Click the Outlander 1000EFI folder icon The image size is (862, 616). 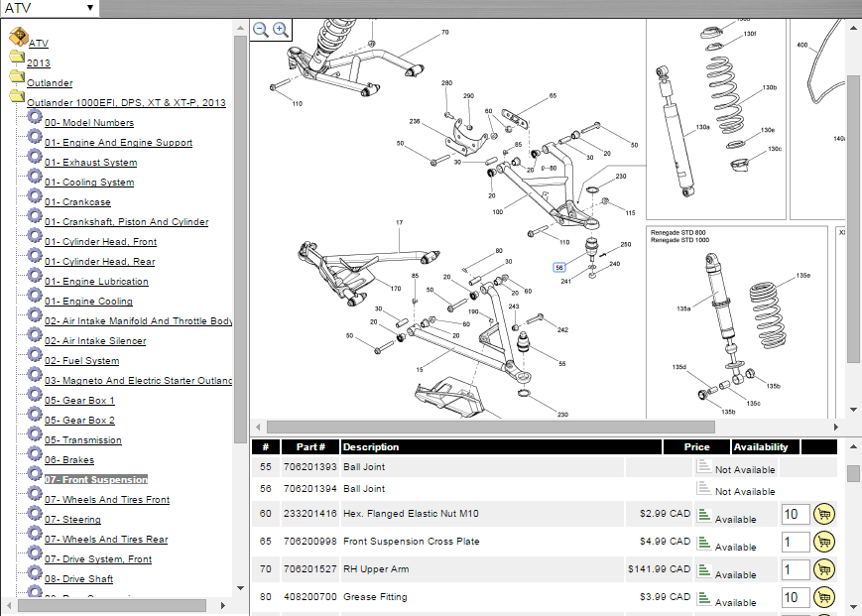click(17, 96)
